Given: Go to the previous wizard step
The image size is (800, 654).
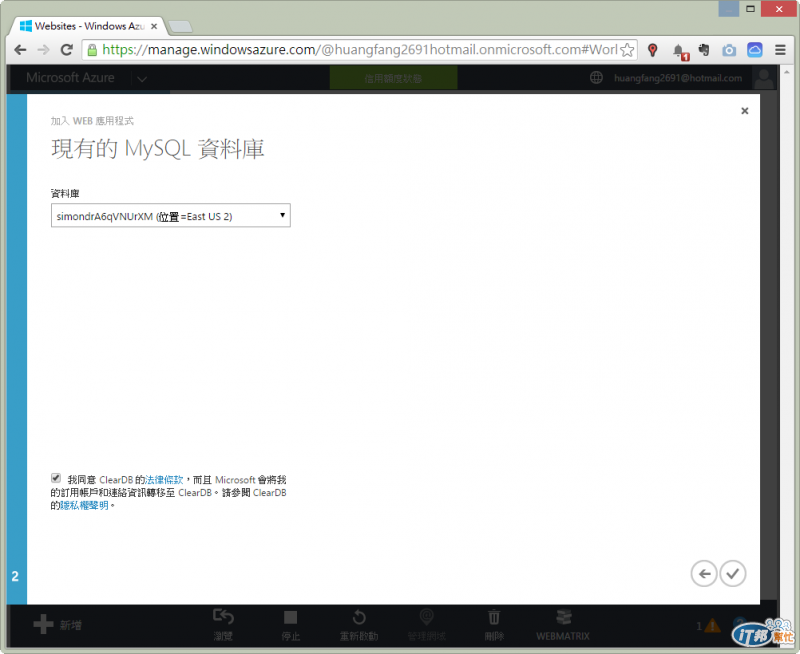Looking at the screenshot, I should coord(704,573).
